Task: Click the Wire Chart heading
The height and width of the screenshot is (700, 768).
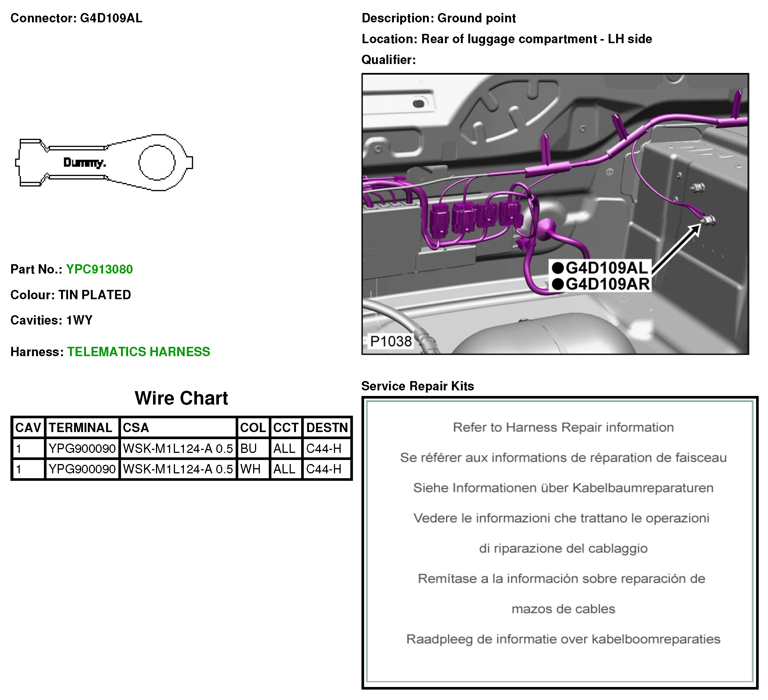Action: 181,398
